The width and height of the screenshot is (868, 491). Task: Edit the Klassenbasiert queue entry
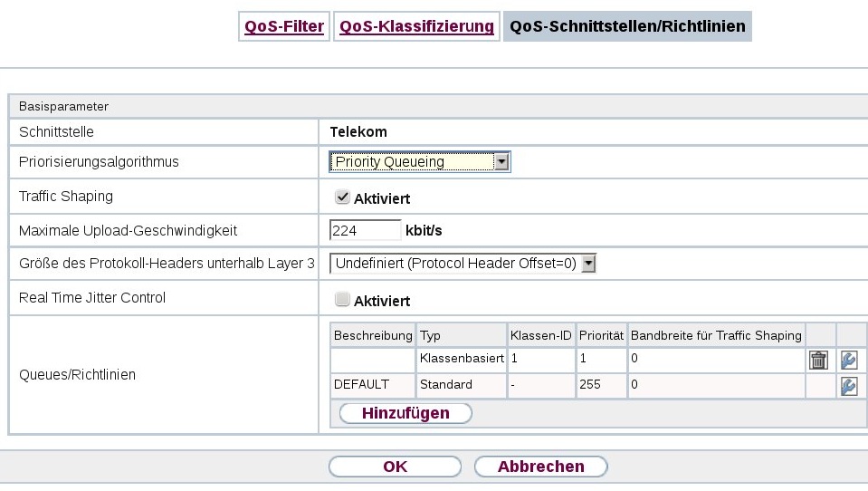(848, 360)
